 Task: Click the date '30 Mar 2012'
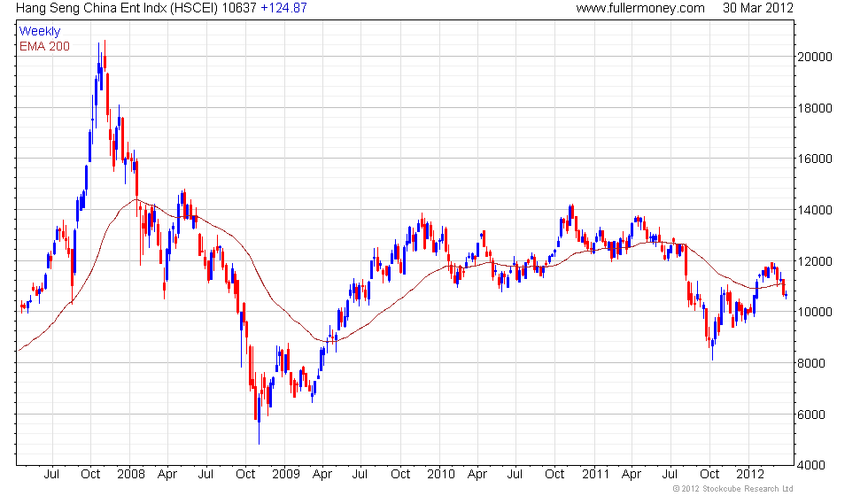click(x=758, y=8)
